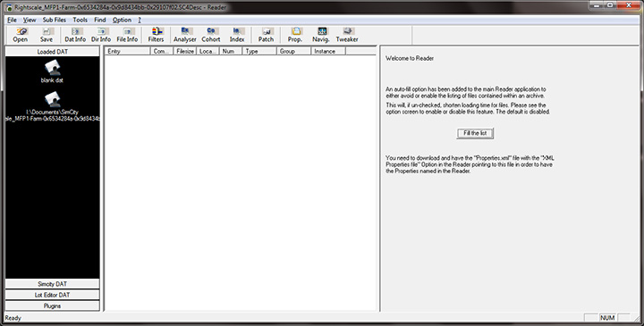Close the Reader window
Screen dimensions: 644x326
point(629,5)
